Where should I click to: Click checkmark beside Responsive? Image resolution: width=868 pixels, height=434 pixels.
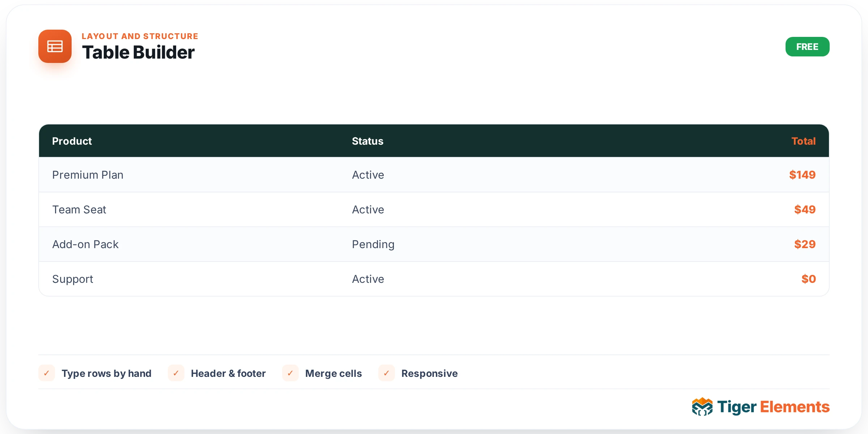[387, 373]
